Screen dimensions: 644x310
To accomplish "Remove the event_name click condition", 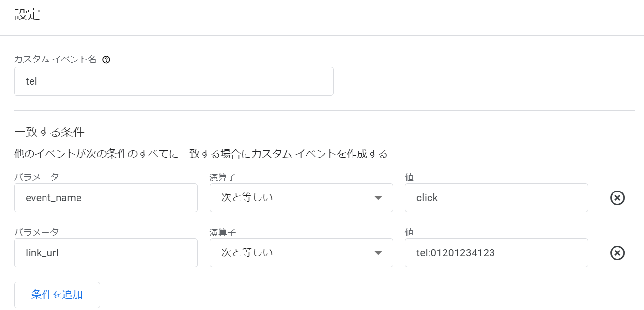I will pyautogui.click(x=617, y=198).
